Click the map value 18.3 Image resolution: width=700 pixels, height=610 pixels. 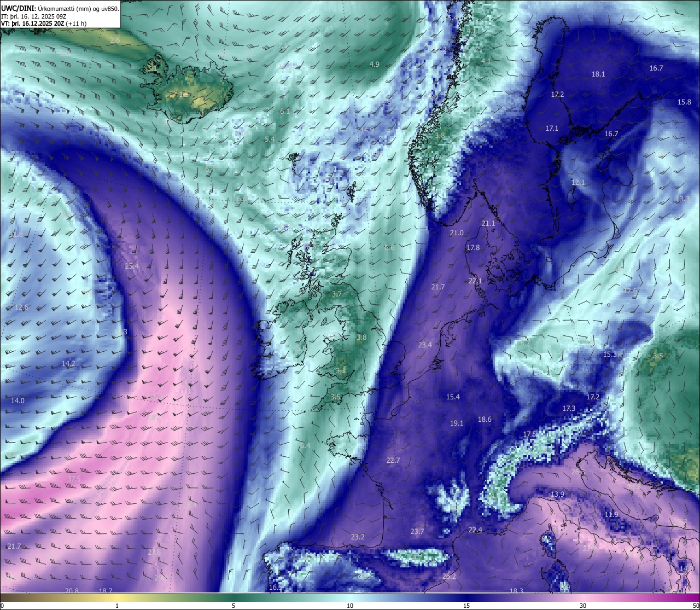516,591
